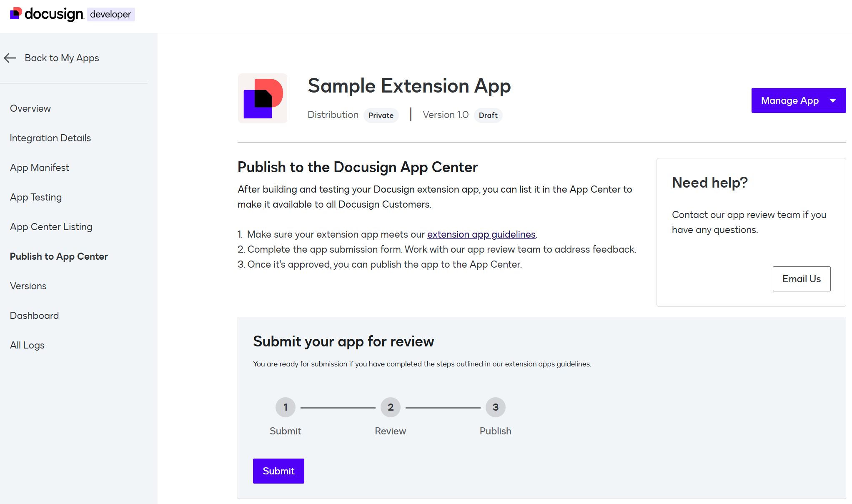Viewport: 852px width, 504px height.
Task: Open the App Center Listing page
Action: pos(51,227)
